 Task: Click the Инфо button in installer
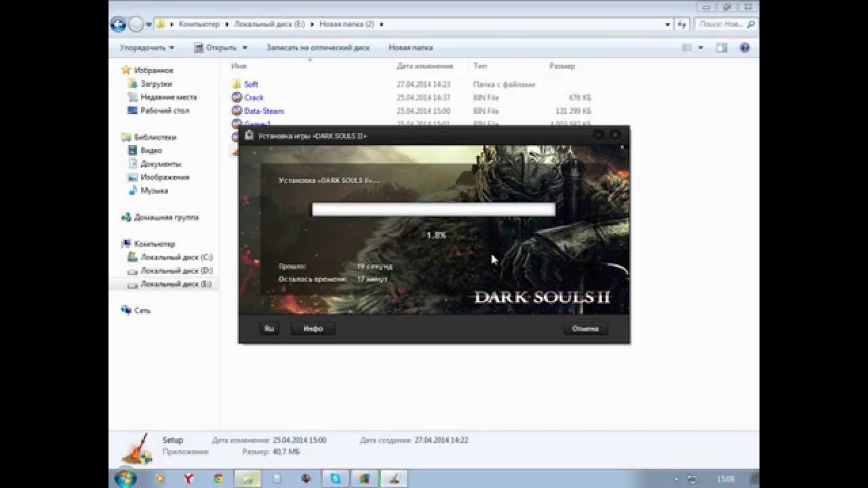click(313, 329)
